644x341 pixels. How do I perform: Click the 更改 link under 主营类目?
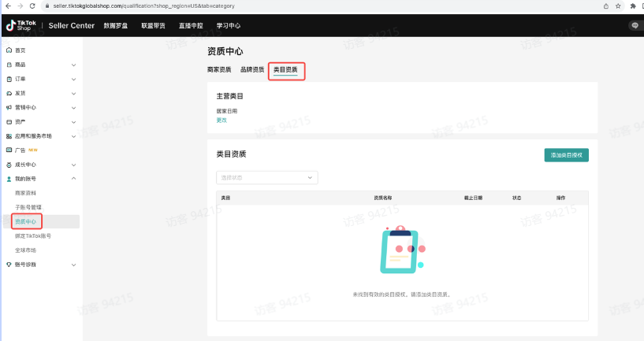[221, 120]
